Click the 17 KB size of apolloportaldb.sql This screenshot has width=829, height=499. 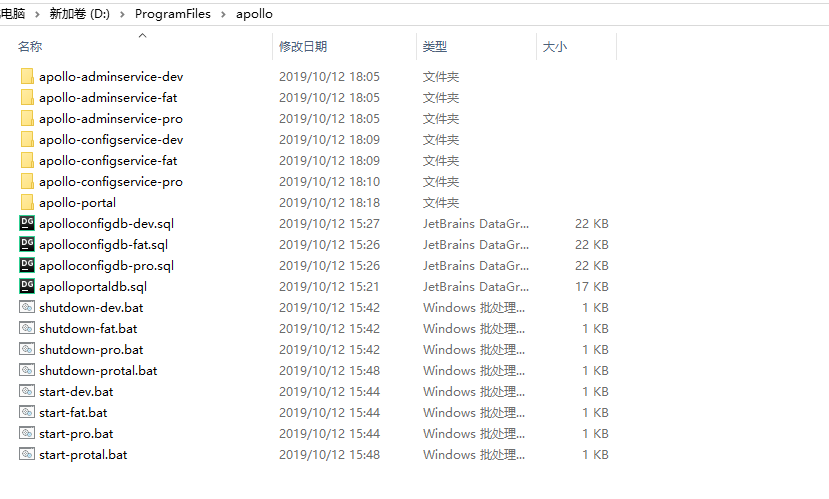tap(592, 287)
